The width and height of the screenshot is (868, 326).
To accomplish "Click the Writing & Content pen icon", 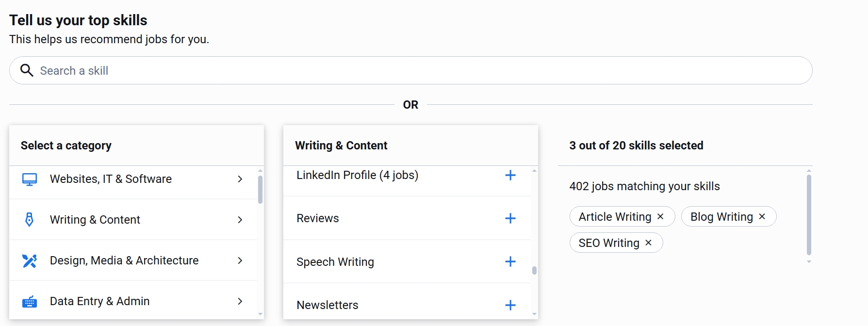I will click(x=30, y=220).
